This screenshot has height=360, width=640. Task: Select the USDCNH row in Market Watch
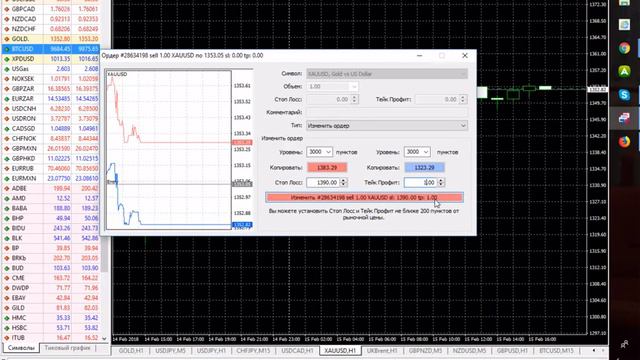tap(51, 109)
